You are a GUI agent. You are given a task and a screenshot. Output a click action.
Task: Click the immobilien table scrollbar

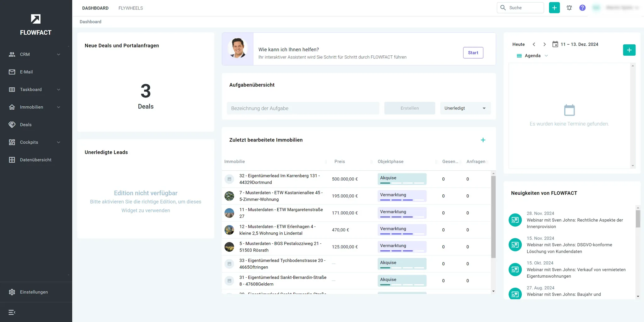click(x=493, y=217)
